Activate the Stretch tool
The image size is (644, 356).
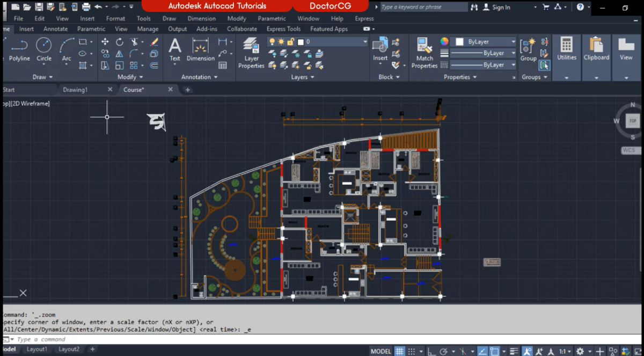coord(105,66)
